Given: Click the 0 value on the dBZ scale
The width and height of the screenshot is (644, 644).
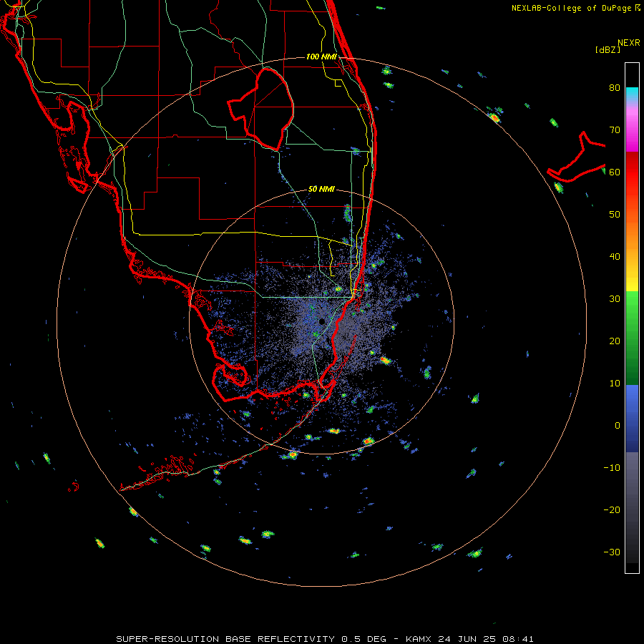Looking at the screenshot, I should (618, 426).
